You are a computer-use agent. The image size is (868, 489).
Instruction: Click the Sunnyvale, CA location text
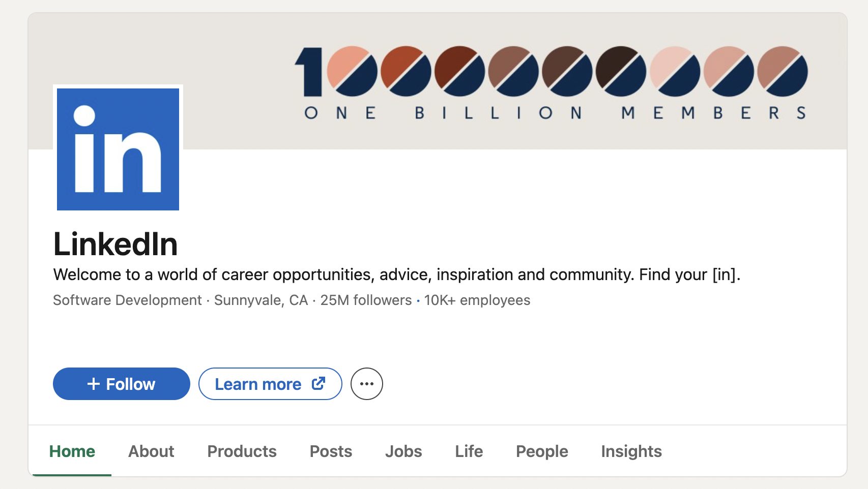(261, 300)
